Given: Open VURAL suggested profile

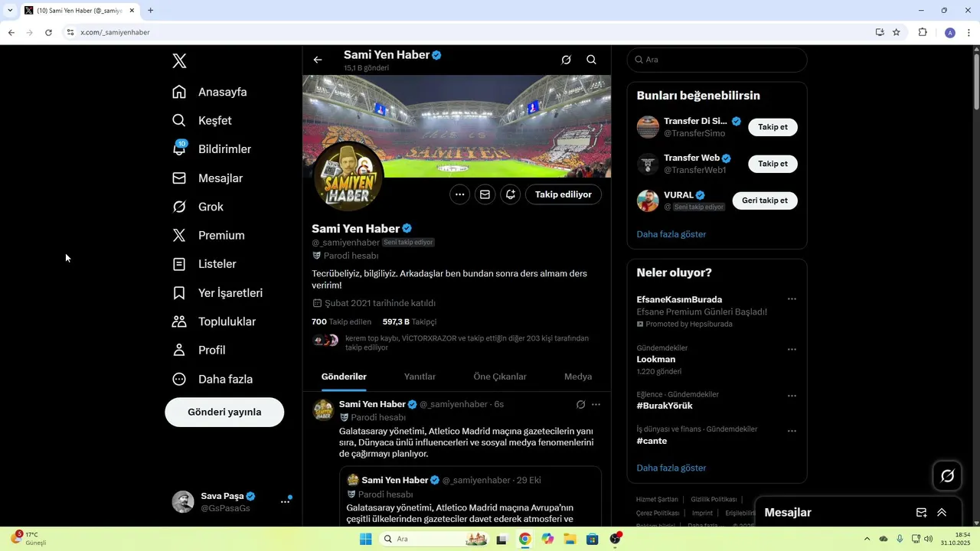Looking at the screenshot, I should [x=678, y=195].
